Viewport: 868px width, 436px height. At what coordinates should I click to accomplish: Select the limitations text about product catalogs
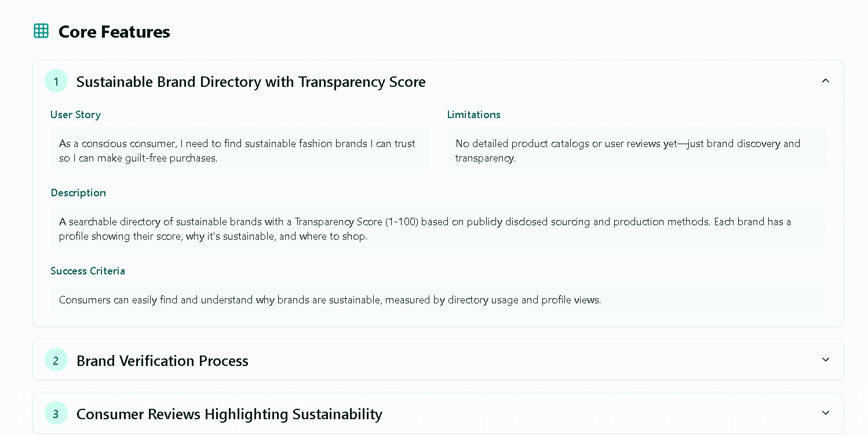(x=636, y=151)
